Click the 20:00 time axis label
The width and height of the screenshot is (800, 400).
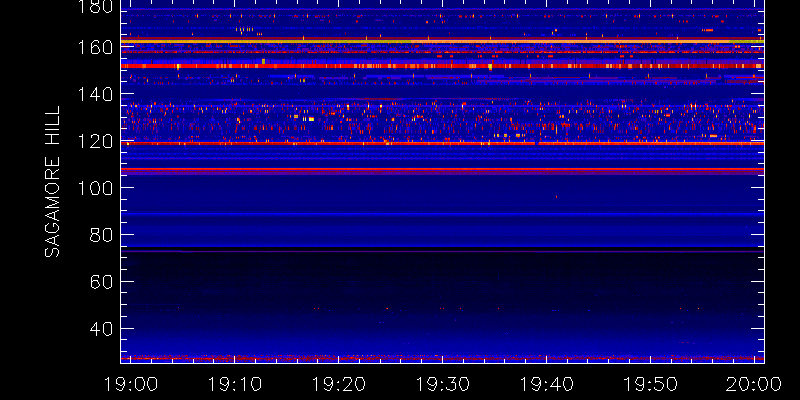point(755,384)
